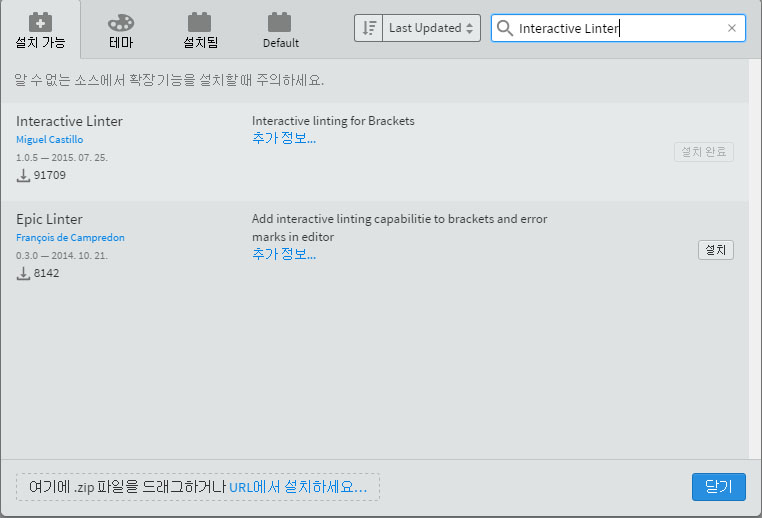Screen dimensions: 762x518
Task: Click download icon beside 91709
Action: click(23, 175)
